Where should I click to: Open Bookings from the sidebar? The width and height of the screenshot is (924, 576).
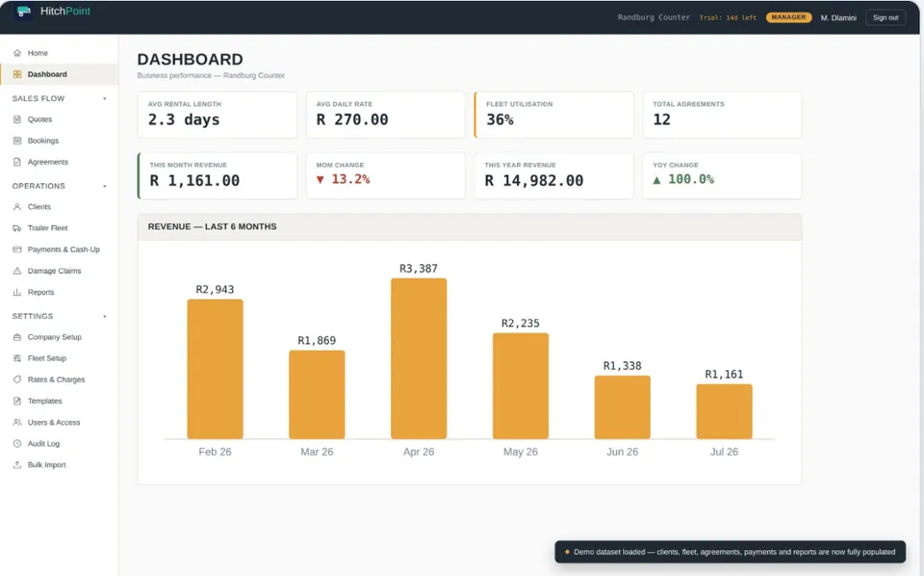click(59, 141)
